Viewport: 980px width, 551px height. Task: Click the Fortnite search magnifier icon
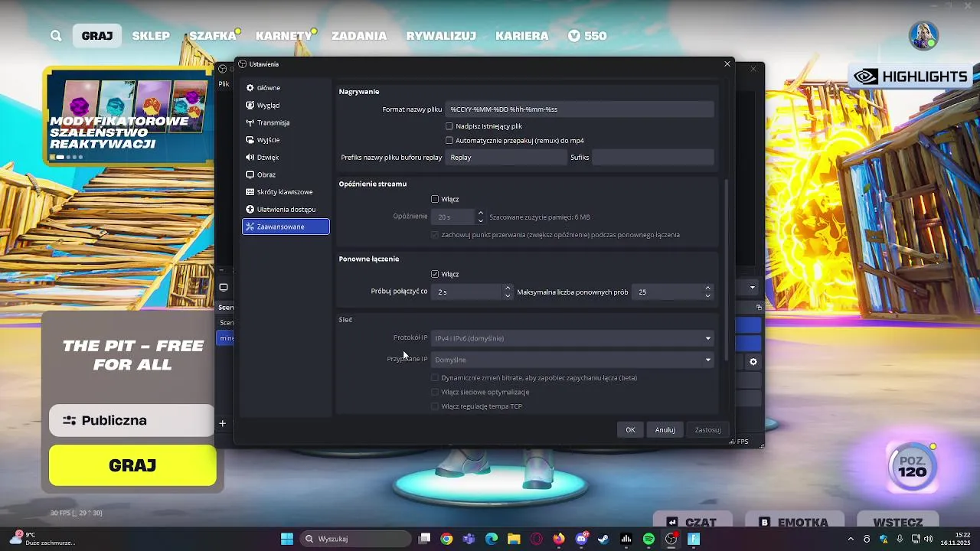tap(56, 36)
